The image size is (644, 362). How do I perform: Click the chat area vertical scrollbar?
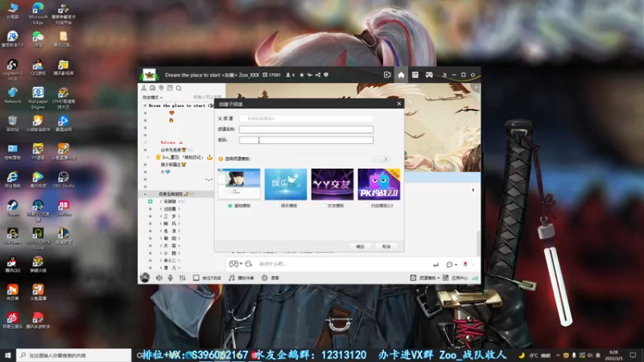pyautogui.click(x=477, y=243)
